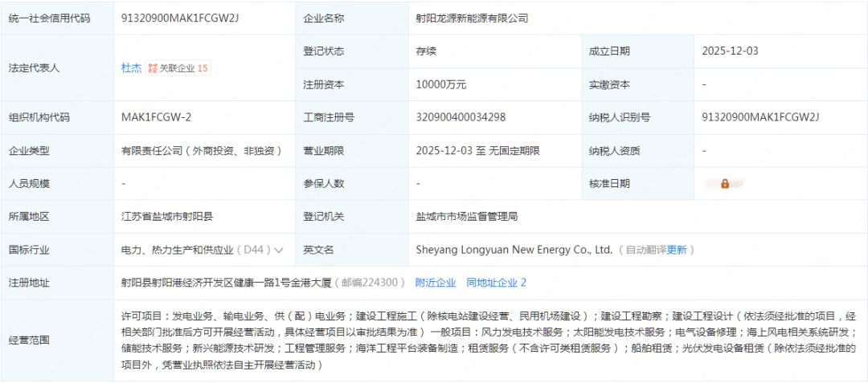This screenshot has height=383, width=868.
Task: Click the 经营范围 description text
Action: [489, 340]
